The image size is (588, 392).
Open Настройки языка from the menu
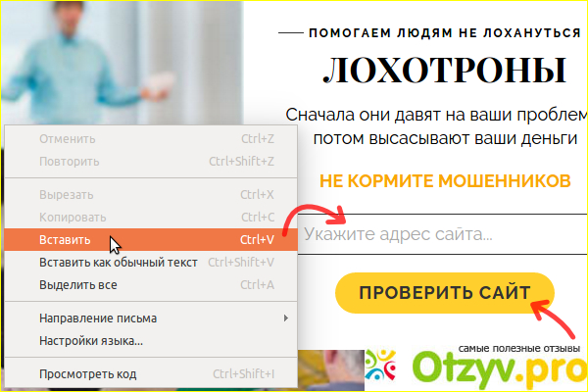(91, 341)
